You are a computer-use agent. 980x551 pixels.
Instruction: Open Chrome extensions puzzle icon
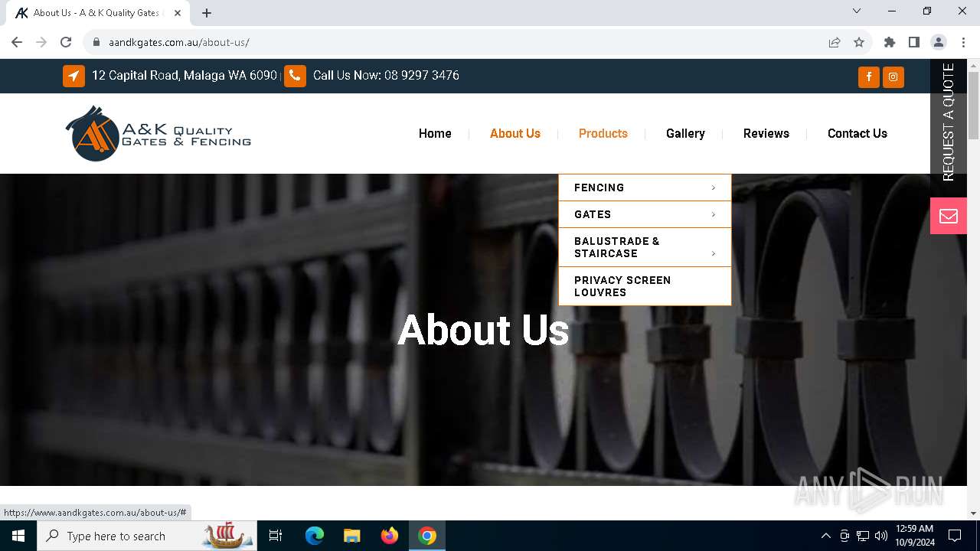[x=890, y=42]
